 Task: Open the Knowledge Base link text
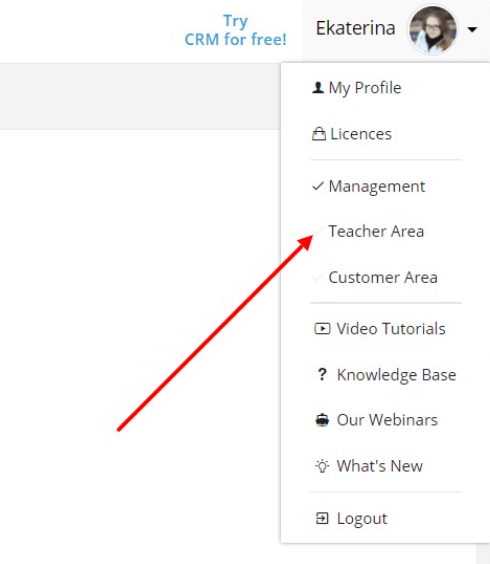pyautogui.click(x=396, y=375)
